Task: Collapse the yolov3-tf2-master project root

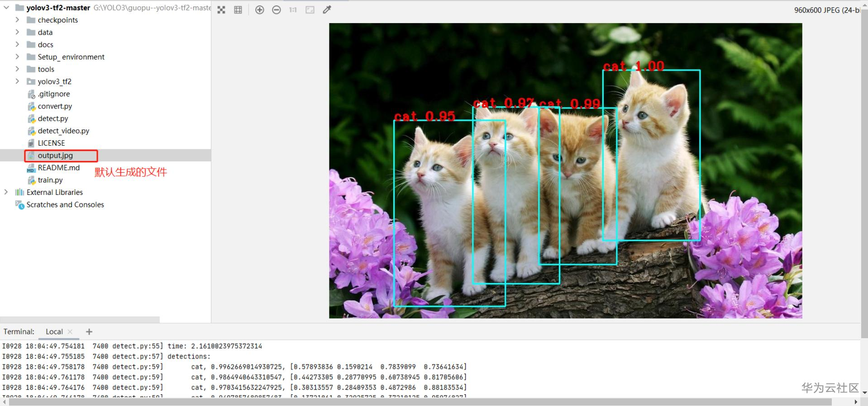Action: (x=6, y=8)
